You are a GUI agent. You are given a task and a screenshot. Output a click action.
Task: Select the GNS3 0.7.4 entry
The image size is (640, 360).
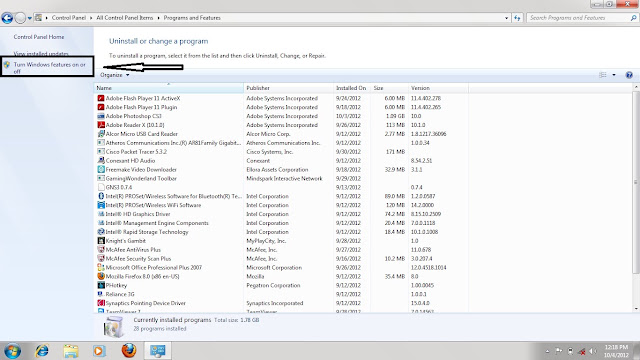pyautogui.click(x=119, y=187)
